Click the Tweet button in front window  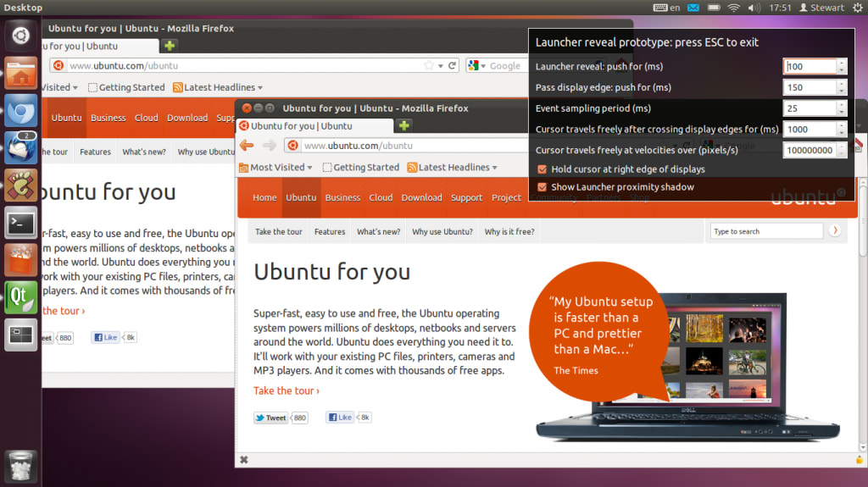tap(271, 418)
